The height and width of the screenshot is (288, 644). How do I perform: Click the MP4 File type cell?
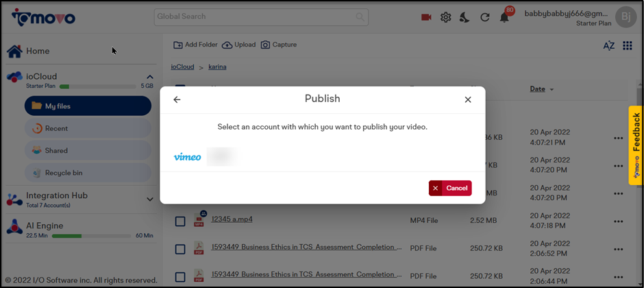point(424,221)
